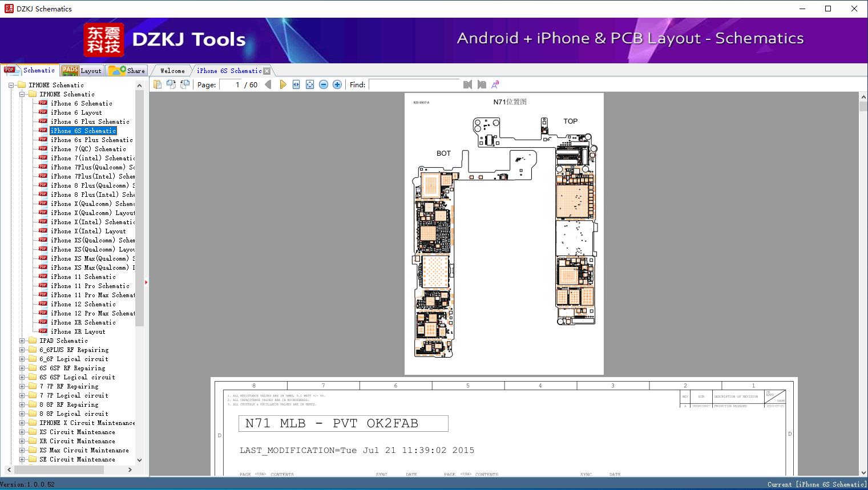Expand the 8 8P Logical circuit folder

point(22,414)
